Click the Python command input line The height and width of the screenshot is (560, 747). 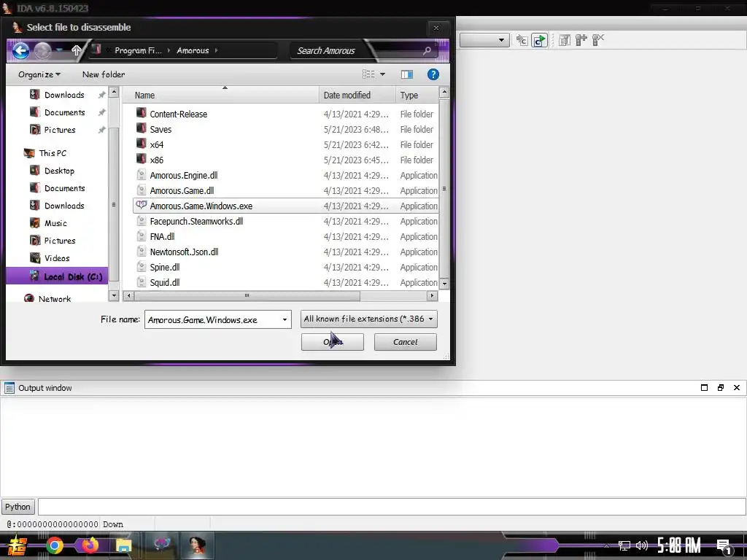click(392, 507)
